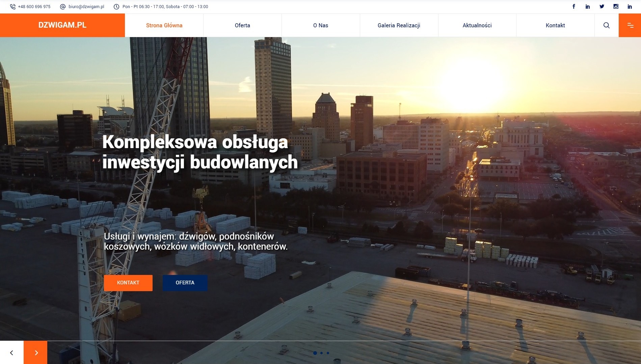Click the Twitter social icon
The width and height of the screenshot is (641, 364).
(602, 6)
